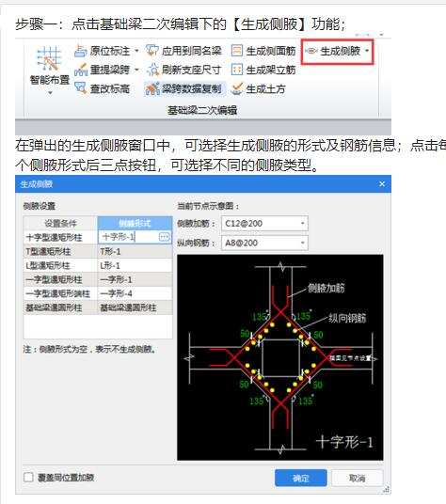The width and height of the screenshot is (446, 504).
Task: Click the 十字形-1 node diagram preview
Action: 280,357
